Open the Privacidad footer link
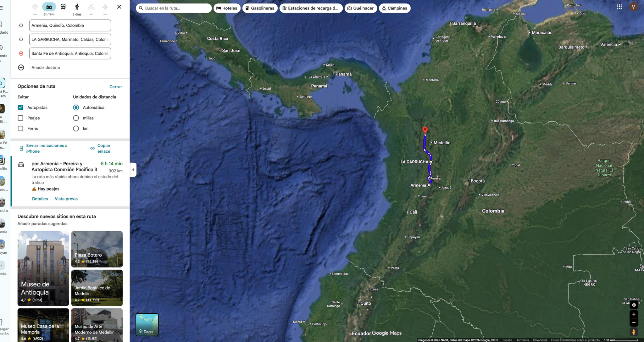 point(540,340)
